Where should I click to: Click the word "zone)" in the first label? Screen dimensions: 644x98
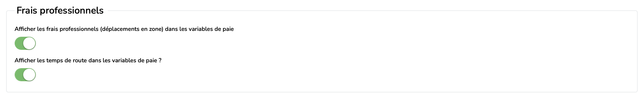pyautogui.click(x=156, y=29)
